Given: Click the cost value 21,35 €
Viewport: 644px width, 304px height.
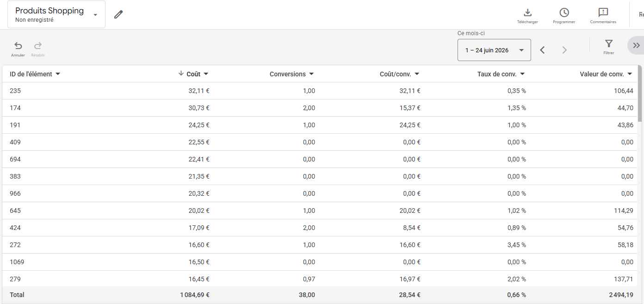Looking at the screenshot, I should click(199, 176).
